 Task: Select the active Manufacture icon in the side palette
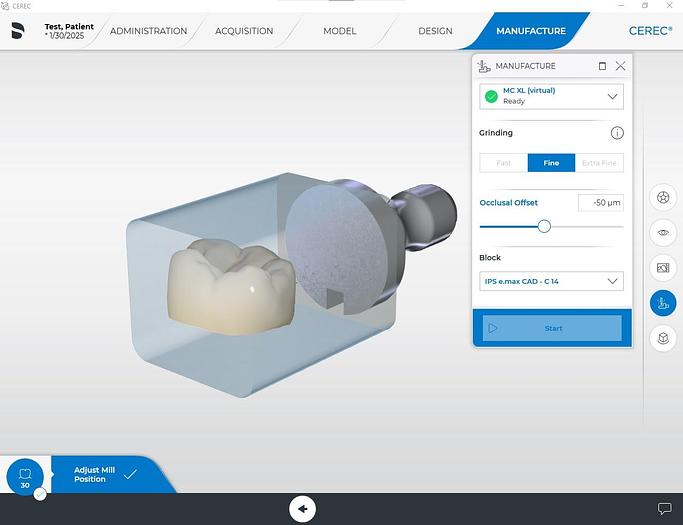[x=661, y=303]
